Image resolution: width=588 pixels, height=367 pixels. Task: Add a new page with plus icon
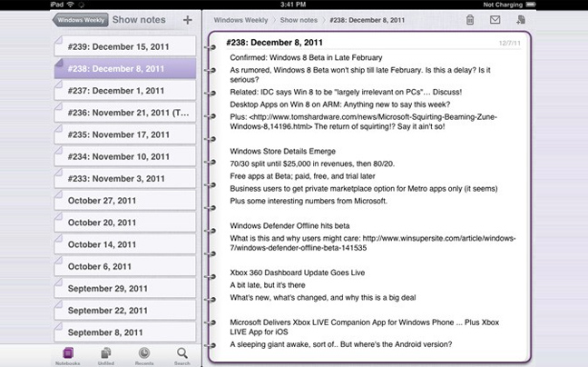coord(188,20)
